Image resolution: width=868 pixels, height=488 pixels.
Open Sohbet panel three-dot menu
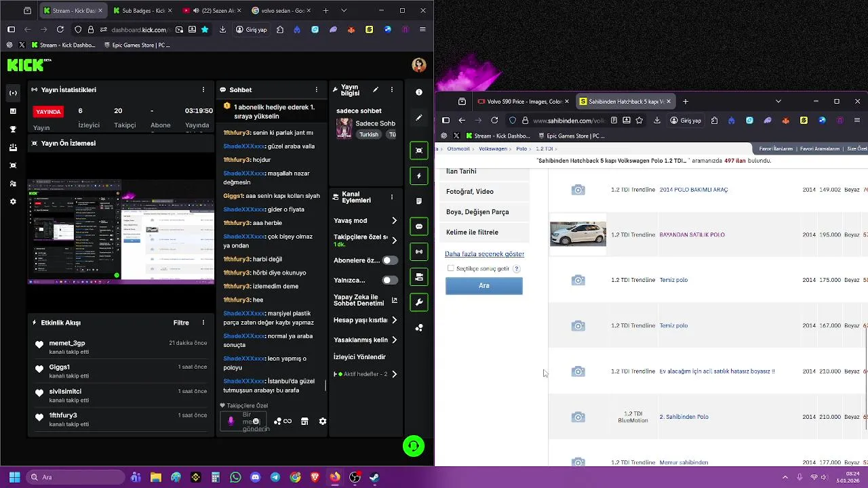(316, 89)
